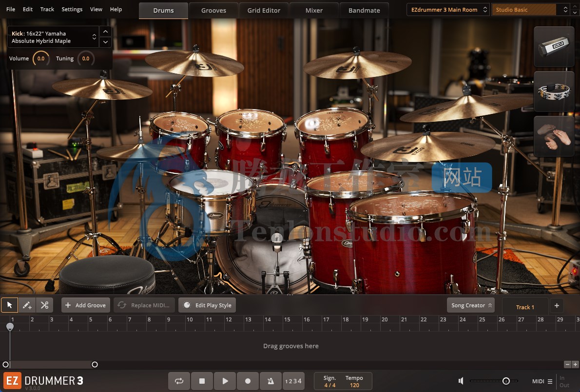Switch to the Grooves tab
Image resolution: width=580 pixels, height=392 pixels.
coord(214,10)
